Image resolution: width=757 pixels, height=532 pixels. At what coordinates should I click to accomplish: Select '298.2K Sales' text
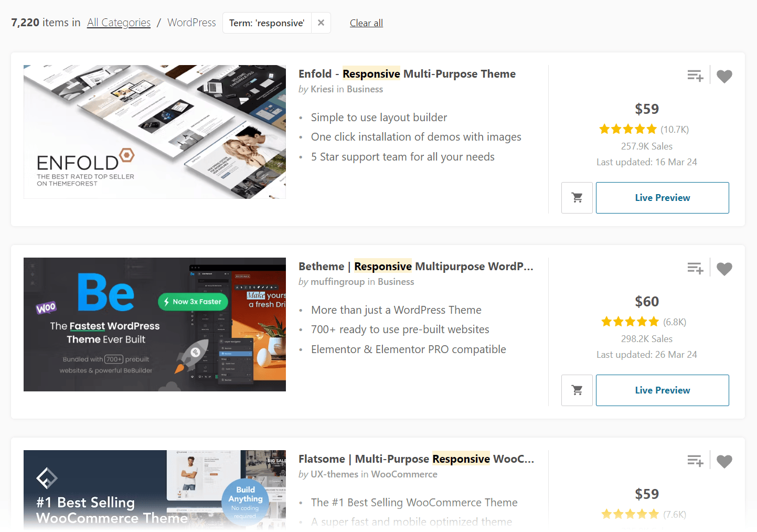pos(647,339)
